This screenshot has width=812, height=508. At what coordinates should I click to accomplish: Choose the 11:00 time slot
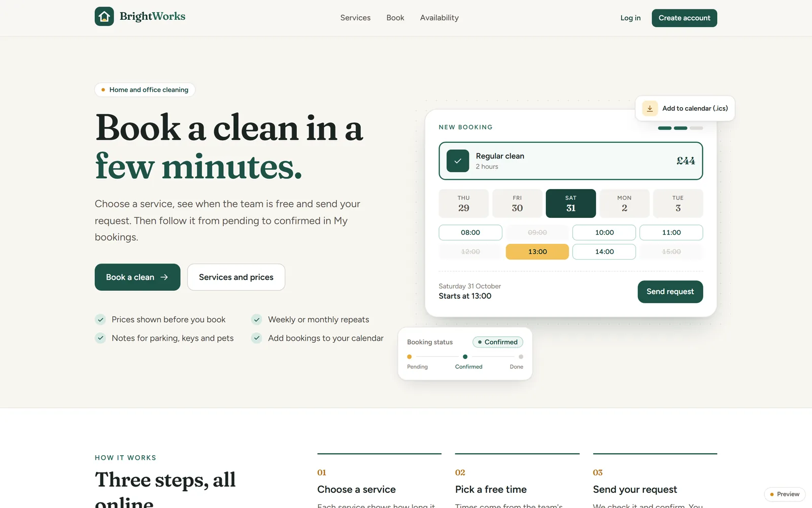[671, 233]
